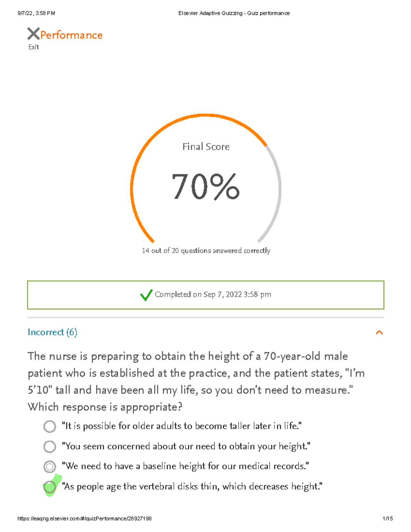
Task: Expand the Incorrect (6) heading
Action: point(53,332)
